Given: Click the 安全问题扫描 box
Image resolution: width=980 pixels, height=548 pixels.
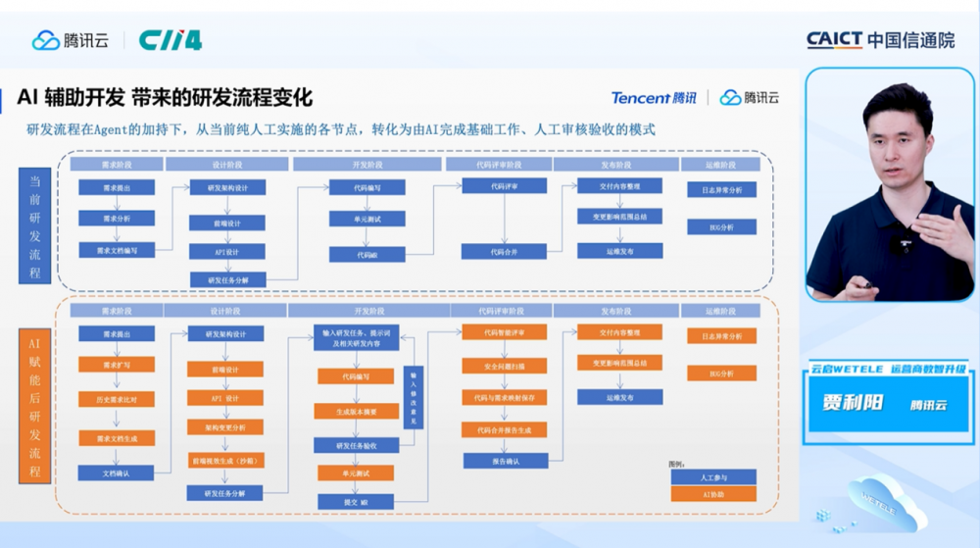Looking at the screenshot, I should pos(504,366).
